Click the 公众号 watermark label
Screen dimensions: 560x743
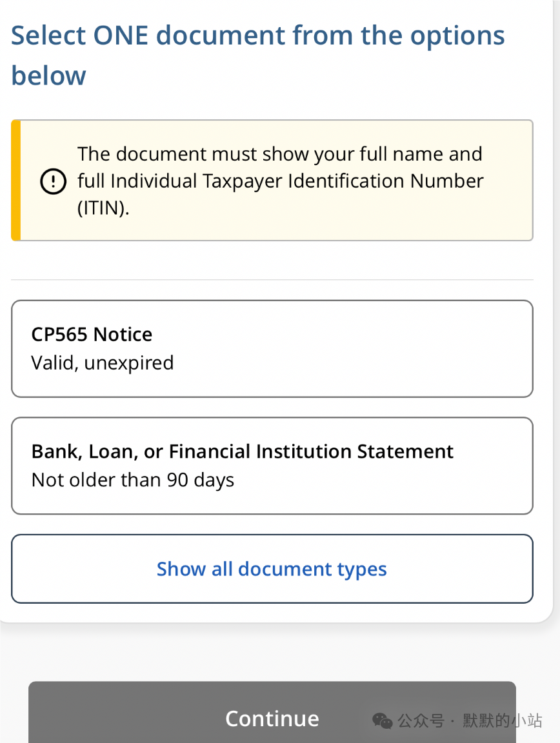(x=421, y=720)
